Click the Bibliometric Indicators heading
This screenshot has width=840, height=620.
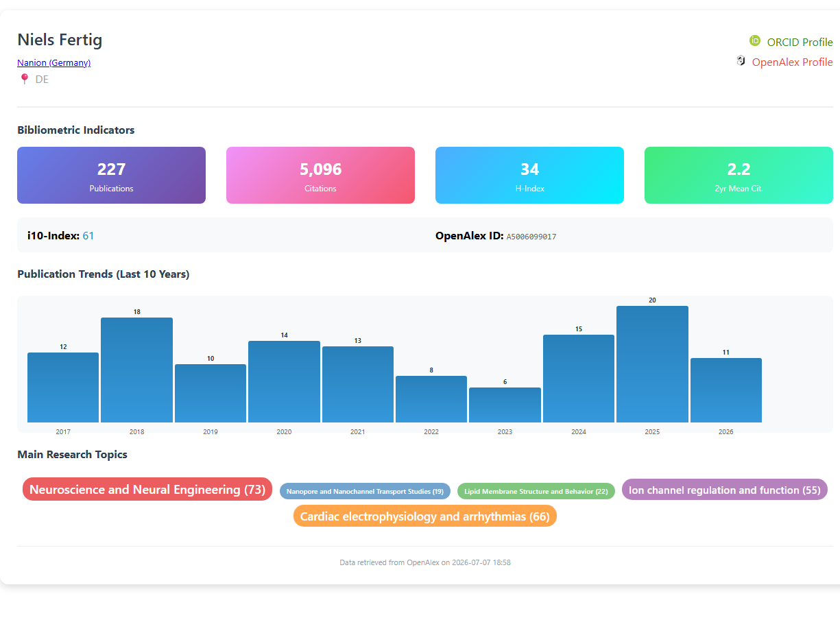tap(76, 130)
